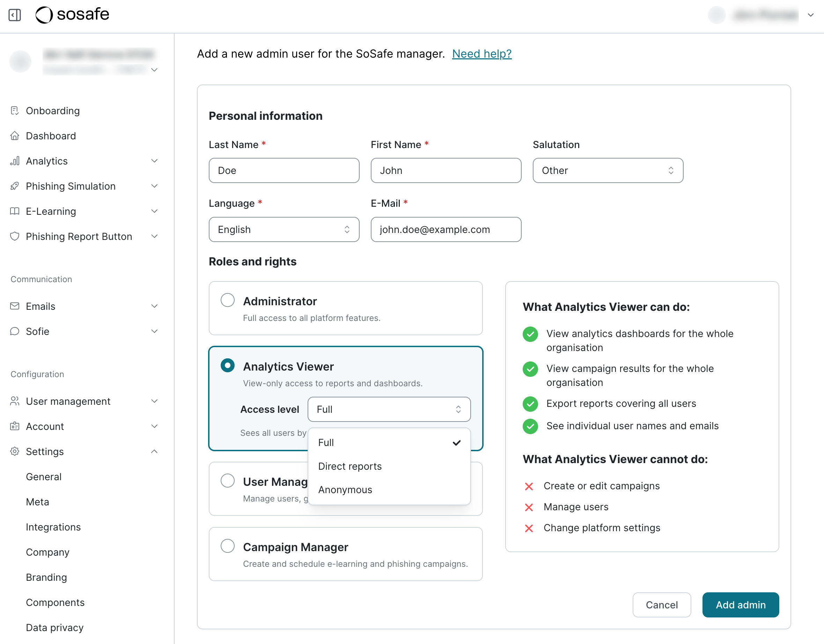The image size is (824, 644).
Task: Open the Salutation dropdown
Action: click(x=608, y=171)
